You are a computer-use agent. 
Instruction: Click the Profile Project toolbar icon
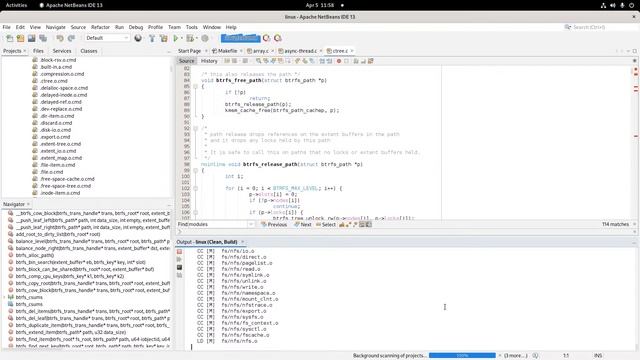205,38
